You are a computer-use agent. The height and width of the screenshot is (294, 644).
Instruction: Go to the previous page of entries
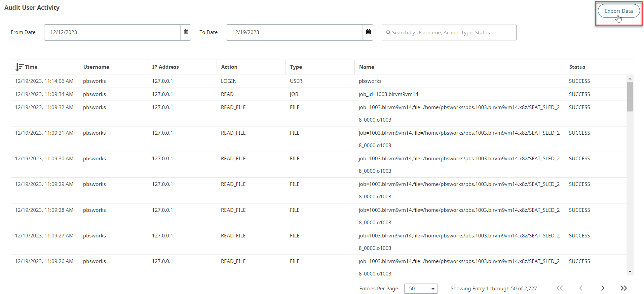click(581, 288)
